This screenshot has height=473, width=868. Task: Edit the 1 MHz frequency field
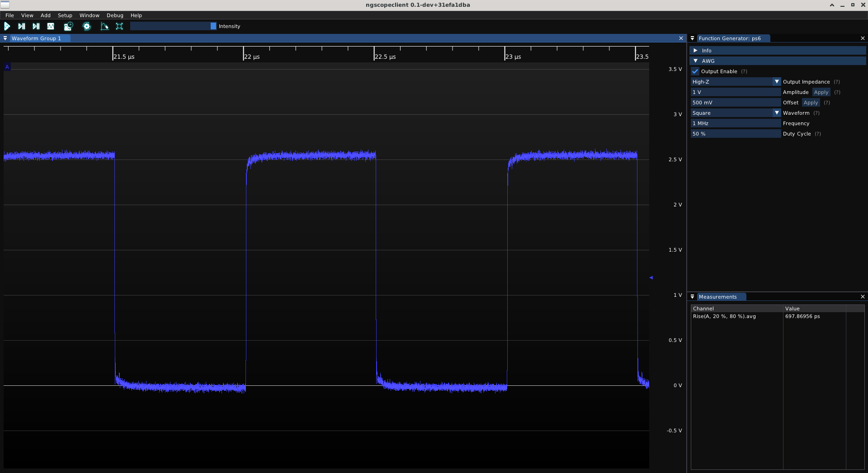[736, 123]
